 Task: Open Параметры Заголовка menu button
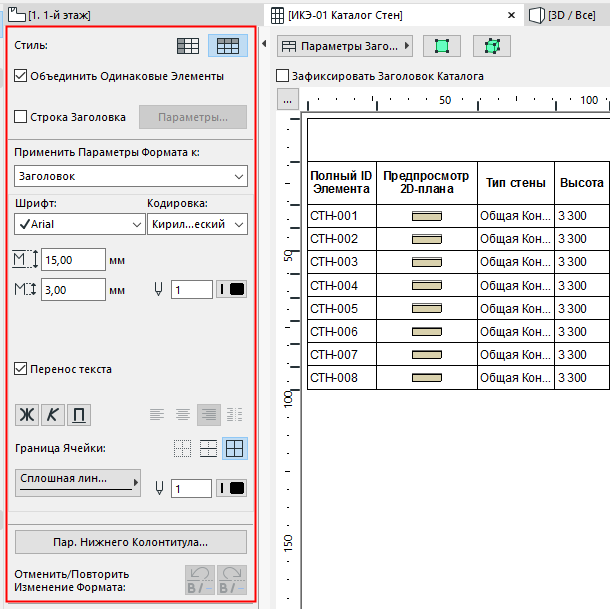pos(345,46)
